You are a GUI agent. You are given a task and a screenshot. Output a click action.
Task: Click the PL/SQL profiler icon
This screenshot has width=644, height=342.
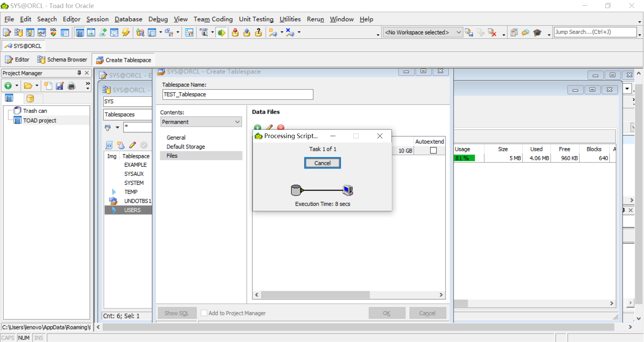[x=204, y=33]
